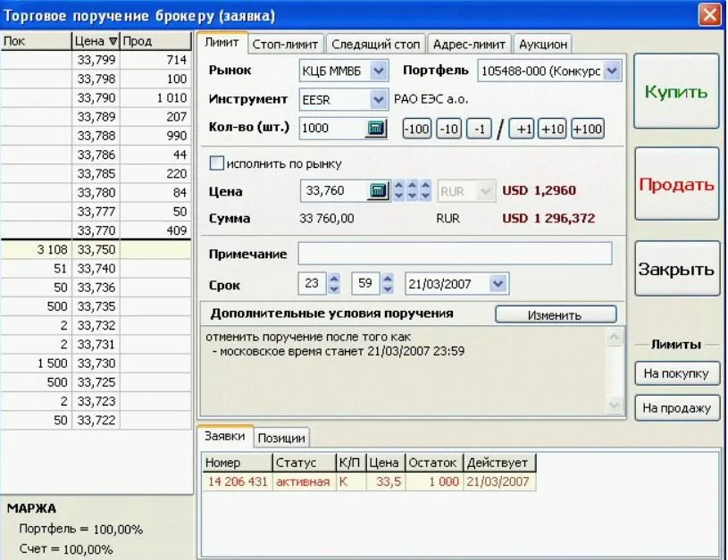Open calculator icon next to quantity field
Viewport: 728px width, 560px height.
coord(376,129)
